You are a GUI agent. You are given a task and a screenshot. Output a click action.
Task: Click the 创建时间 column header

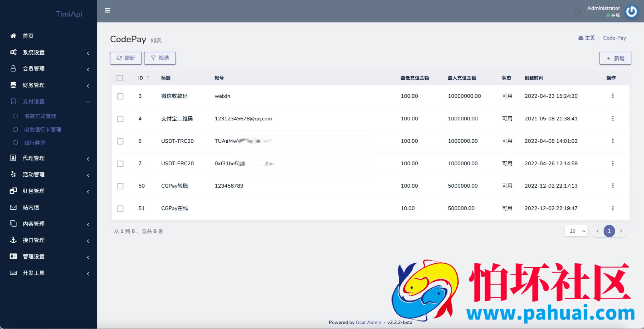click(x=534, y=78)
